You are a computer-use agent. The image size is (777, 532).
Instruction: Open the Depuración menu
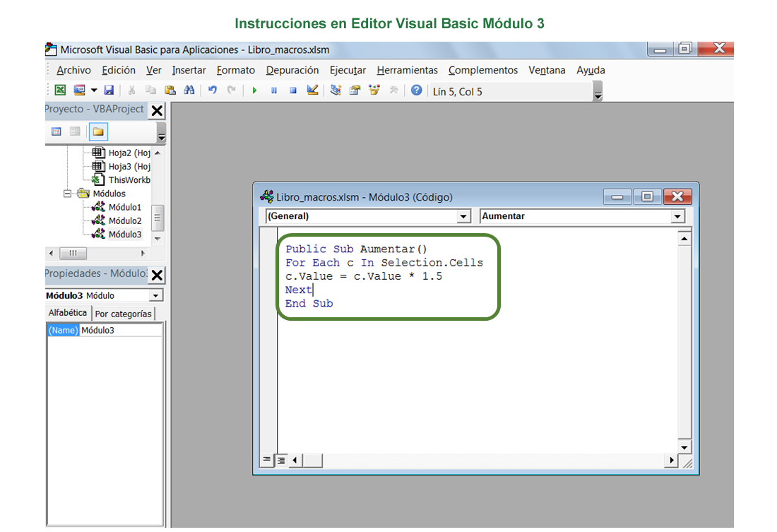292,71
